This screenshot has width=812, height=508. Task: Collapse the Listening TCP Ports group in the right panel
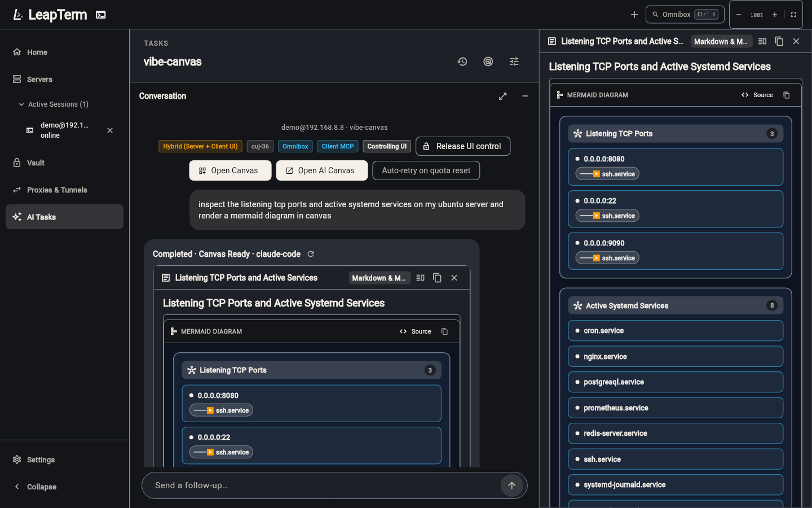(676, 134)
